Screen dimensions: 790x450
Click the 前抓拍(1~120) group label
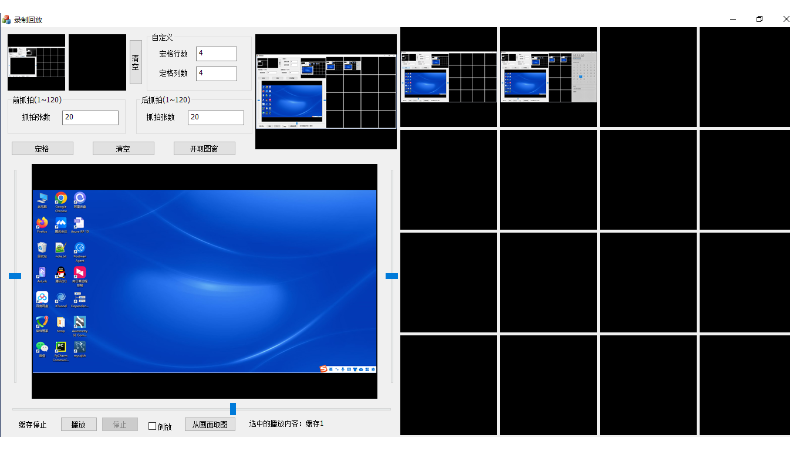37,100
